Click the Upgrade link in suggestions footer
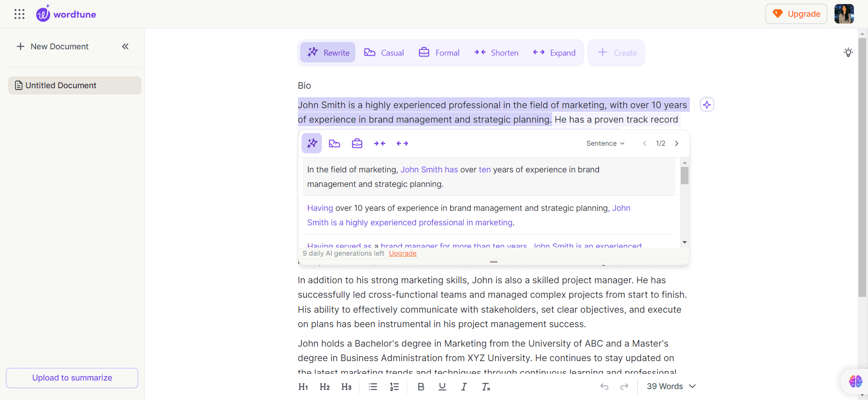This screenshot has height=400, width=868. coord(402,253)
